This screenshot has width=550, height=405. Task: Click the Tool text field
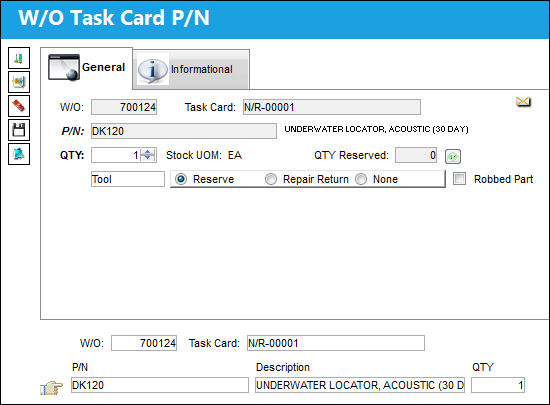[x=128, y=179]
